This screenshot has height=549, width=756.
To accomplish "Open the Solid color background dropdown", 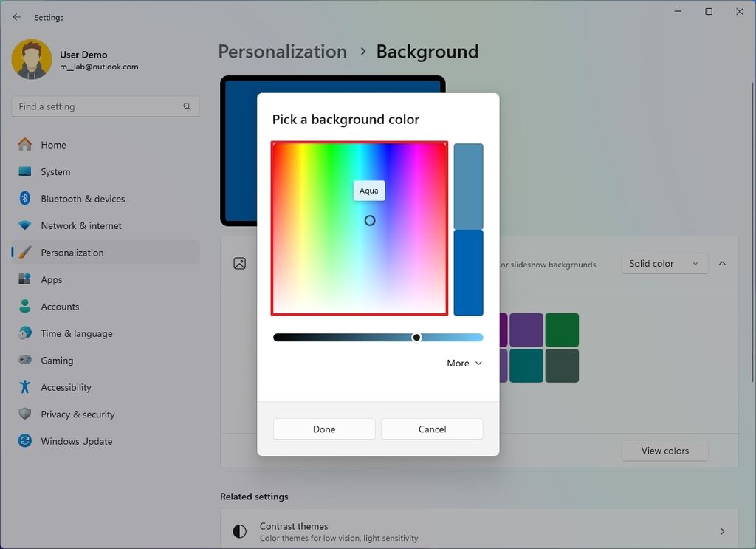I will coord(664,263).
